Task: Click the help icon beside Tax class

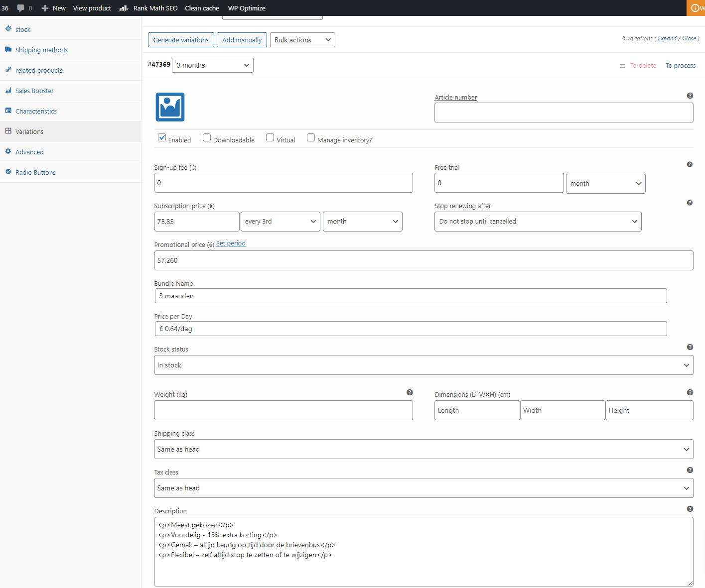Action: pos(690,470)
